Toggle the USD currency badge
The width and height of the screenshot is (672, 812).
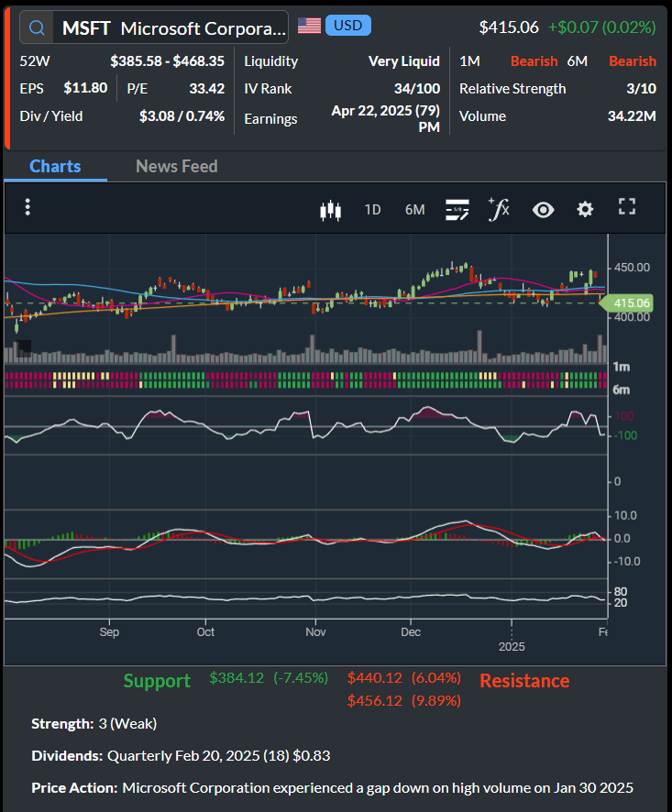point(348,26)
